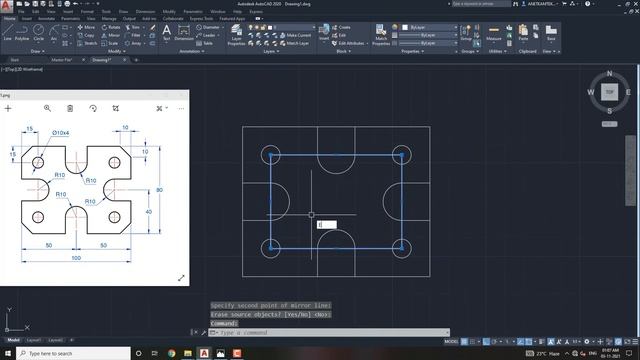This screenshot has width=640, height=360.
Task: Click the Scale tool
Action: pos(110,43)
